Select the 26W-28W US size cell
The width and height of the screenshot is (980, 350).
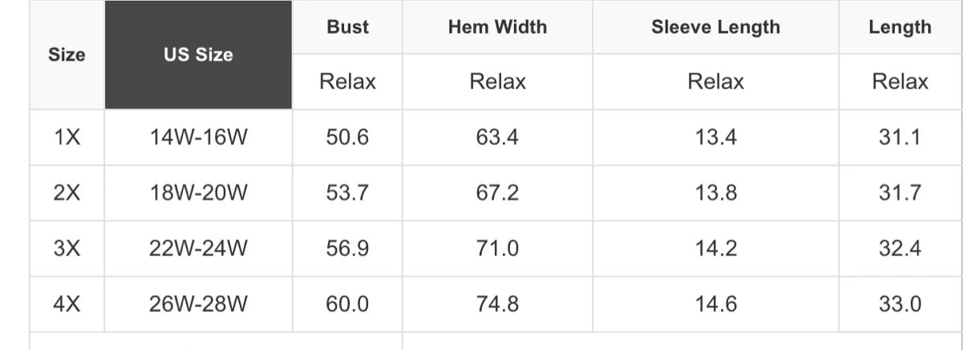(x=198, y=304)
